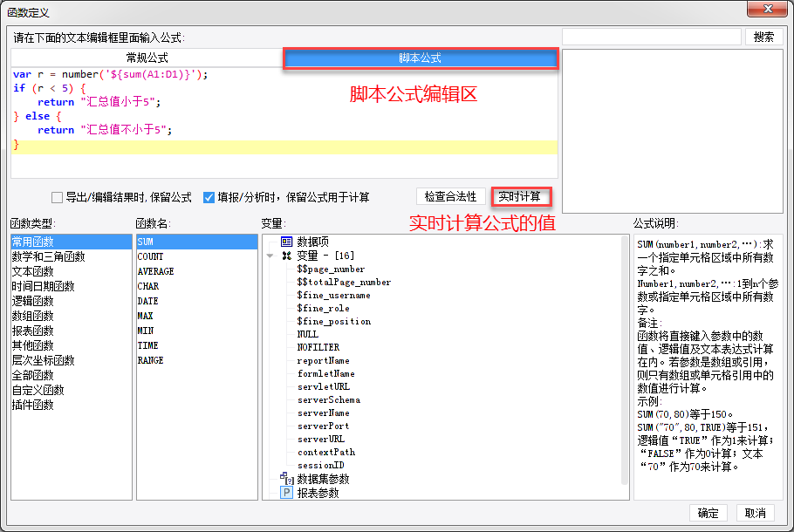
Task: Select $fine_role variable
Action: (x=323, y=308)
